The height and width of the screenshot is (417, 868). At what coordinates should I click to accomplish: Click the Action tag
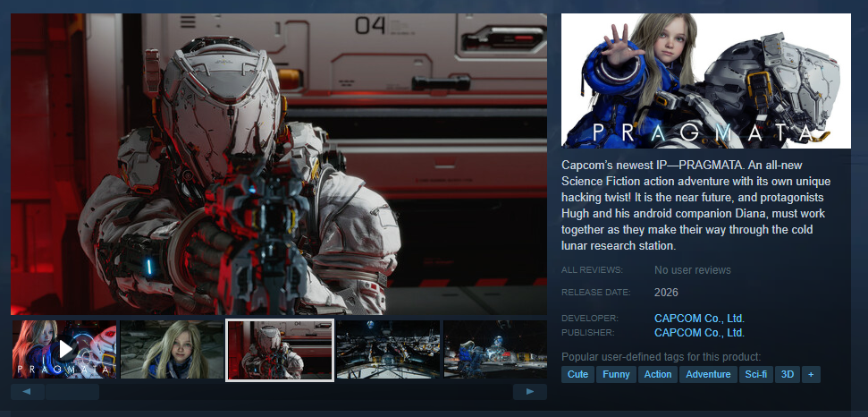click(x=658, y=374)
